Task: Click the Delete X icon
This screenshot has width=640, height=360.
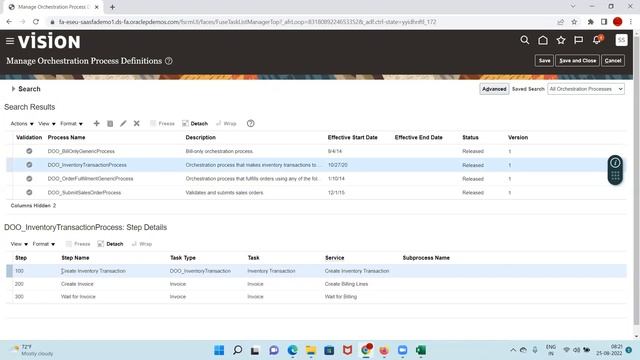Action: coord(136,123)
